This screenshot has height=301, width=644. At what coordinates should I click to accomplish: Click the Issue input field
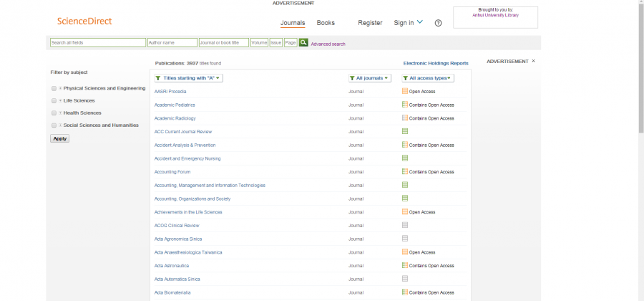coord(276,42)
